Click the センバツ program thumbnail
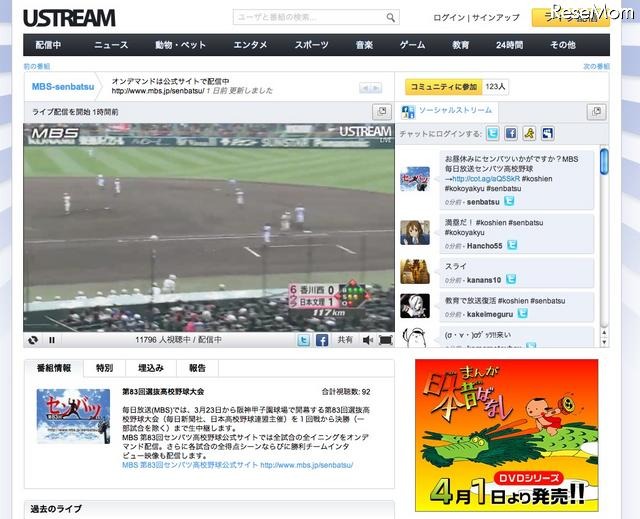The width and height of the screenshot is (640, 519). pyautogui.click(x=73, y=416)
